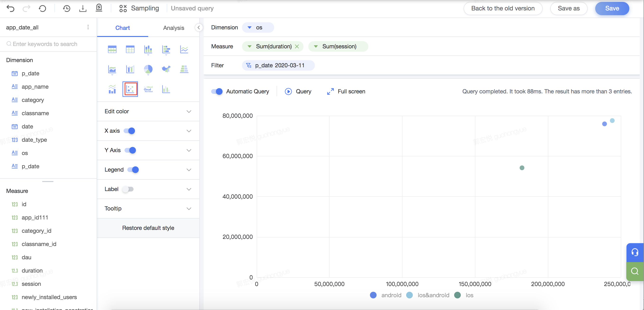
Task: Open the query history clock icon
Action: (x=67, y=9)
